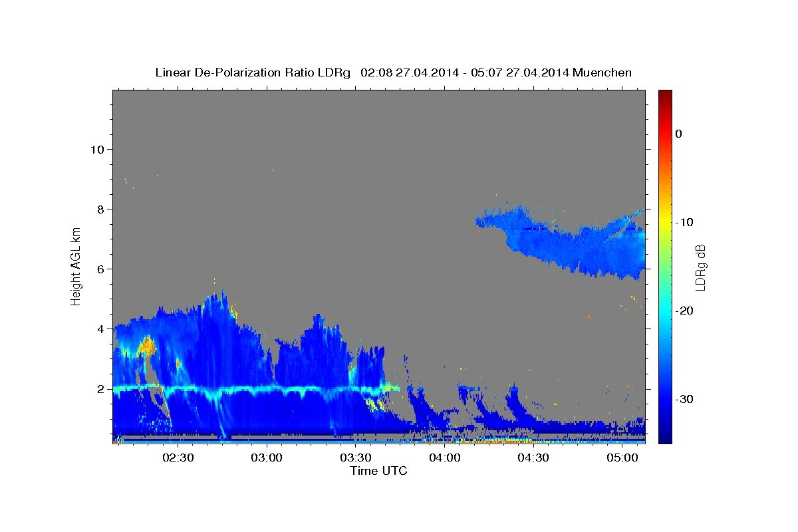Click the plot title 'Linear De-Polarization Ratio LDRg'
Image resolution: width=798 pixels, height=532 pixels.
[x=253, y=72]
